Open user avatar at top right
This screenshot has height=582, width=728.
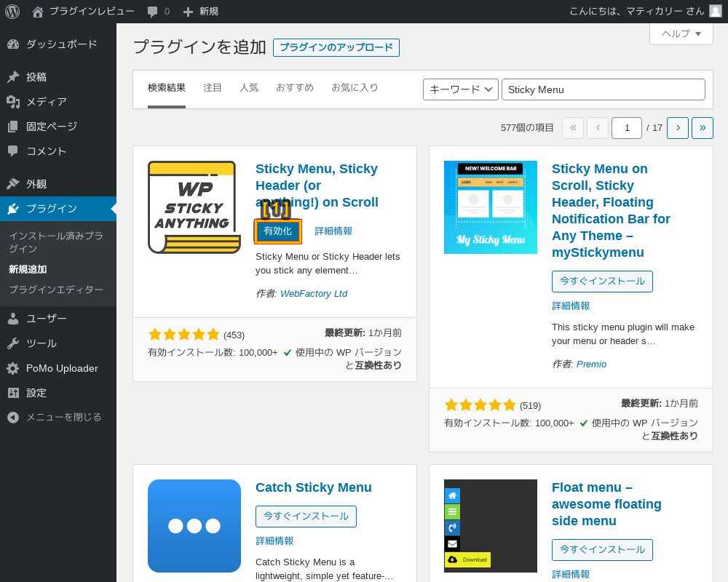coord(716,11)
